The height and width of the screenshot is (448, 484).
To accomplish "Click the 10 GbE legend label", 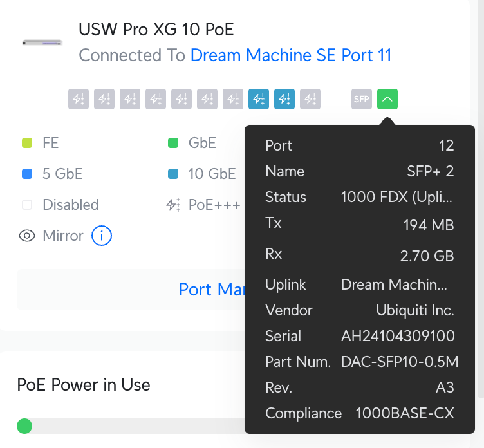I will [x=212, y=174].
